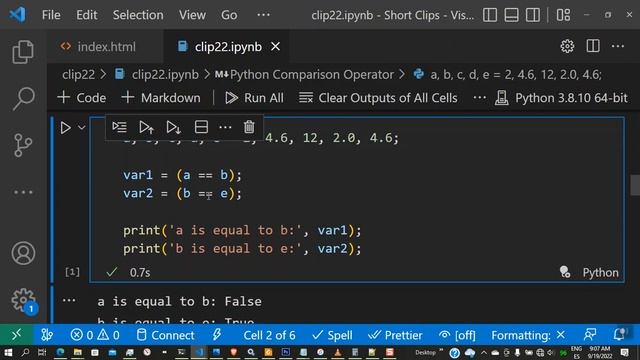
Task: Toggle Secondary Side Bar layout icon
Action: tap(533, 15)
